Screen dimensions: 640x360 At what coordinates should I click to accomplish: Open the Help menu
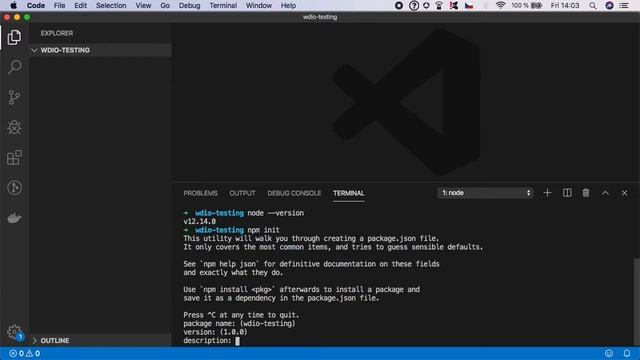point(288,6)
